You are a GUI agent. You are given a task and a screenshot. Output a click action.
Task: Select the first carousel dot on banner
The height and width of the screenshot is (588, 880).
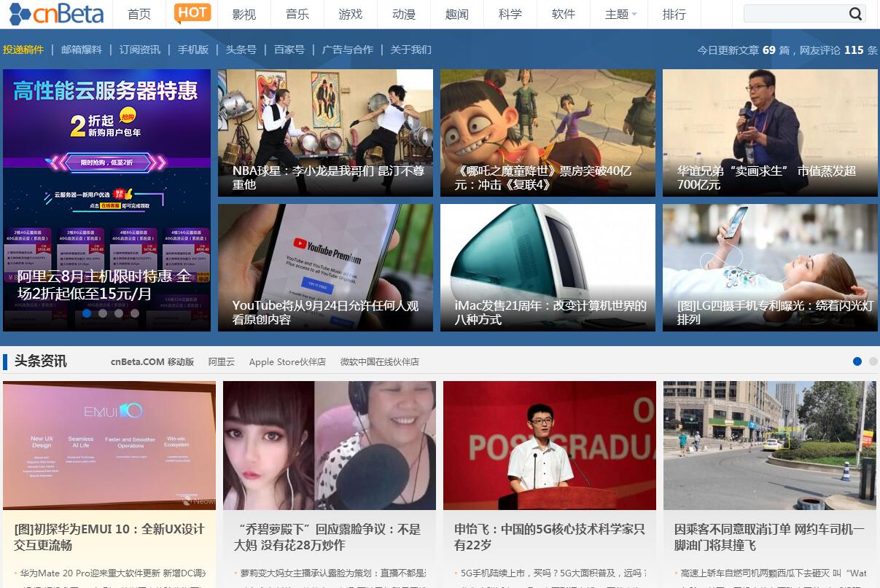(x=87, y=313)
